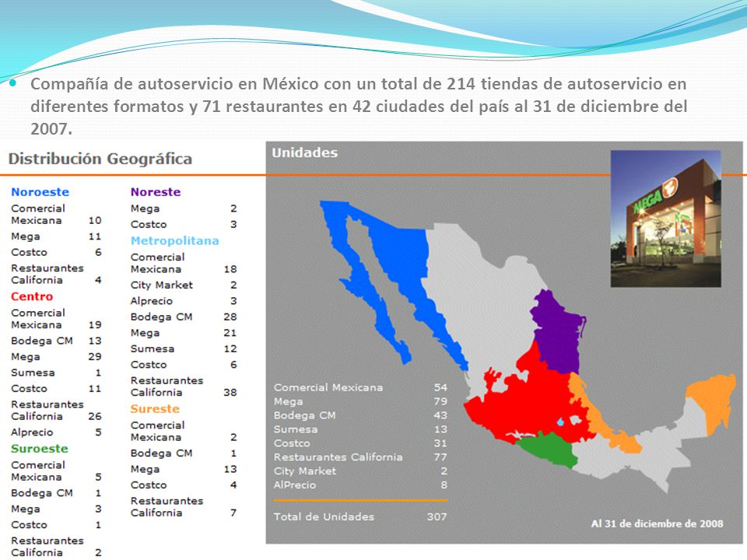Select the 'Metropolitana' region heading

pos(175,240)
